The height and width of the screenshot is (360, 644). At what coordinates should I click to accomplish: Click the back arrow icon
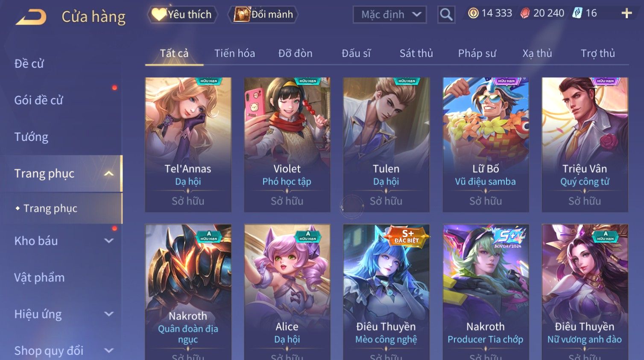pos(31,17)
